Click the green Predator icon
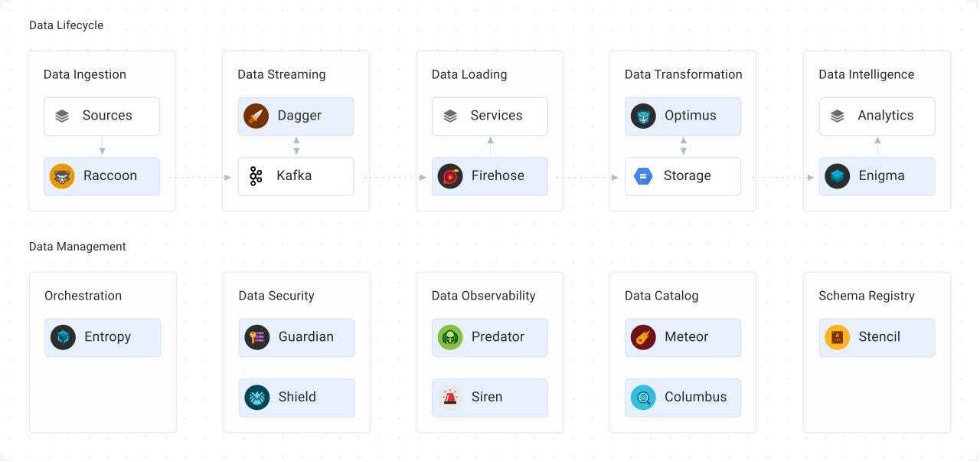Viewport: 980px width, 462px height. tap(450, 337)
